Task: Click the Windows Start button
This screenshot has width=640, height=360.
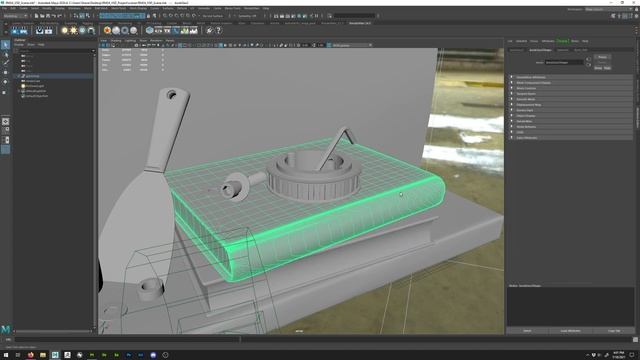Action: point(6,355)
